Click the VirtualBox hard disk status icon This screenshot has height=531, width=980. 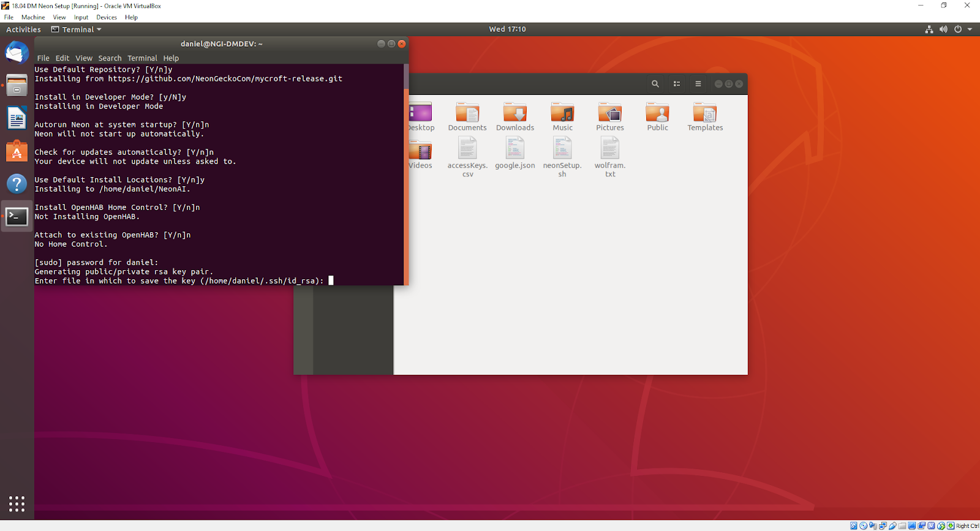[x=853, y=525]
